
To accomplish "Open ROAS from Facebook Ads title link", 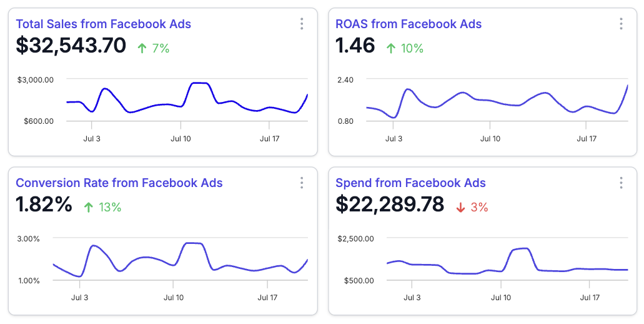I will (x=409, y=24).
